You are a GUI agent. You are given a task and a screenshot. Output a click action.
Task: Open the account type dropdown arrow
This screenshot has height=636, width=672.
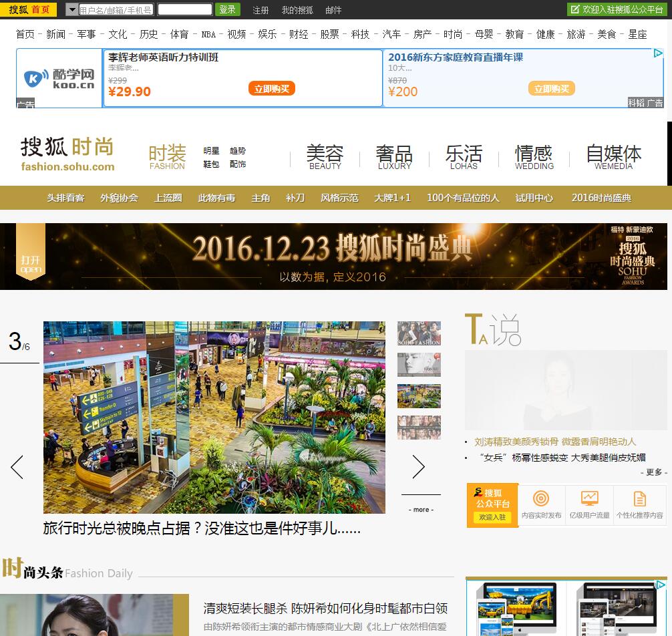pos(71,9)
